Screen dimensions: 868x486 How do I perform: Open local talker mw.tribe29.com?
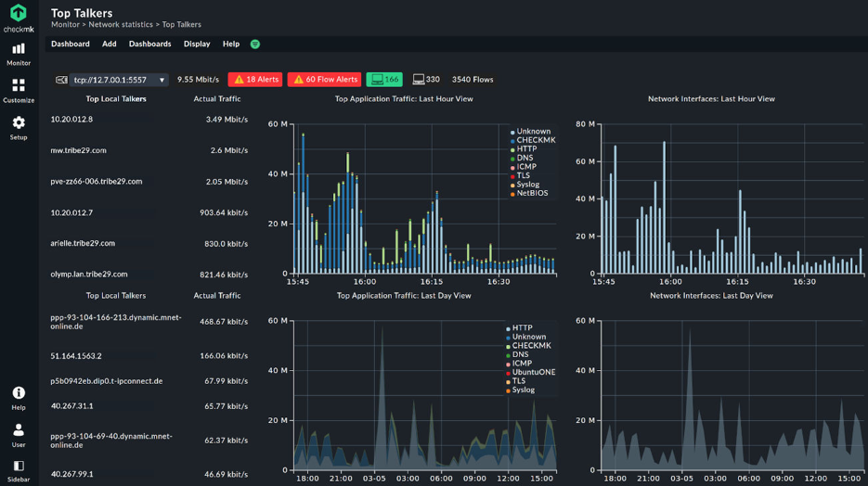[78, 150]
